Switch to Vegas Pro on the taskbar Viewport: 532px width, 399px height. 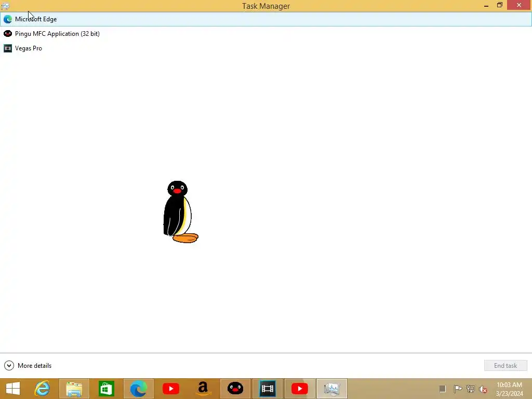coord(268,389)
